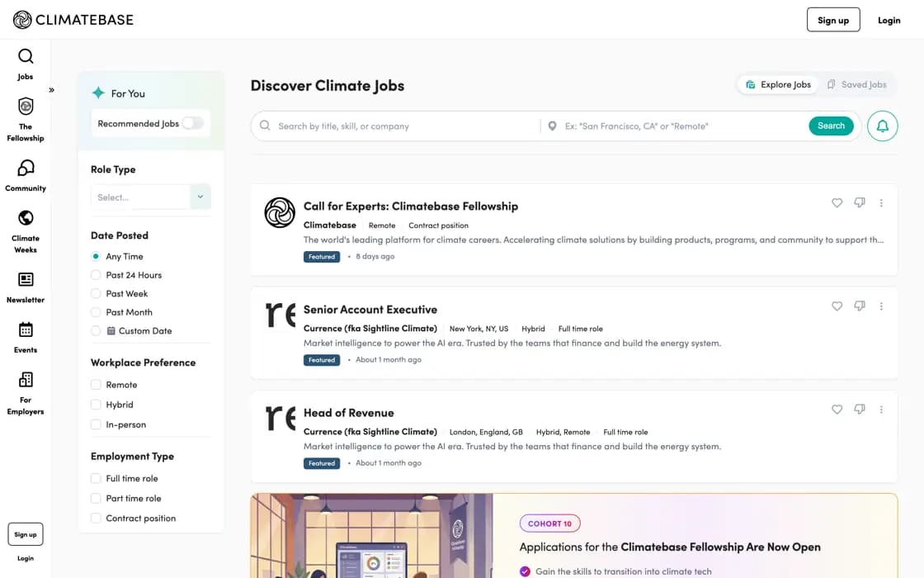Open the Call for Experts job title
This screenshot has height=578, width=924.
[411, 206]
